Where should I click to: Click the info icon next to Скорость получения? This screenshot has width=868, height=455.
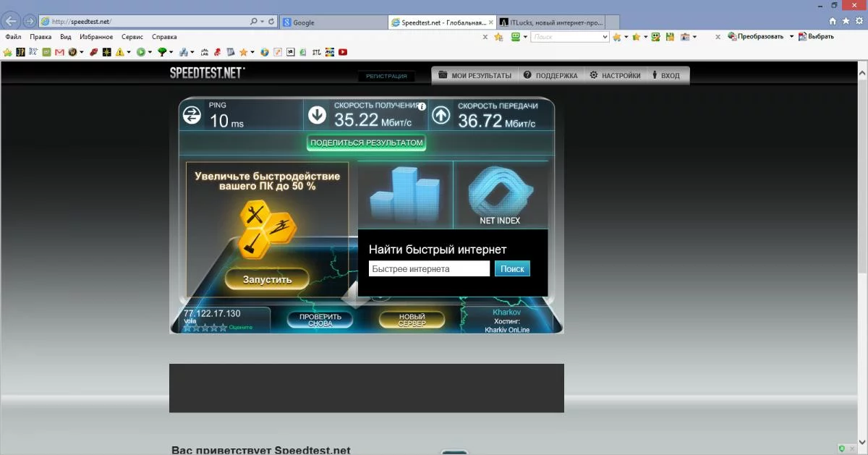(422, 106)
